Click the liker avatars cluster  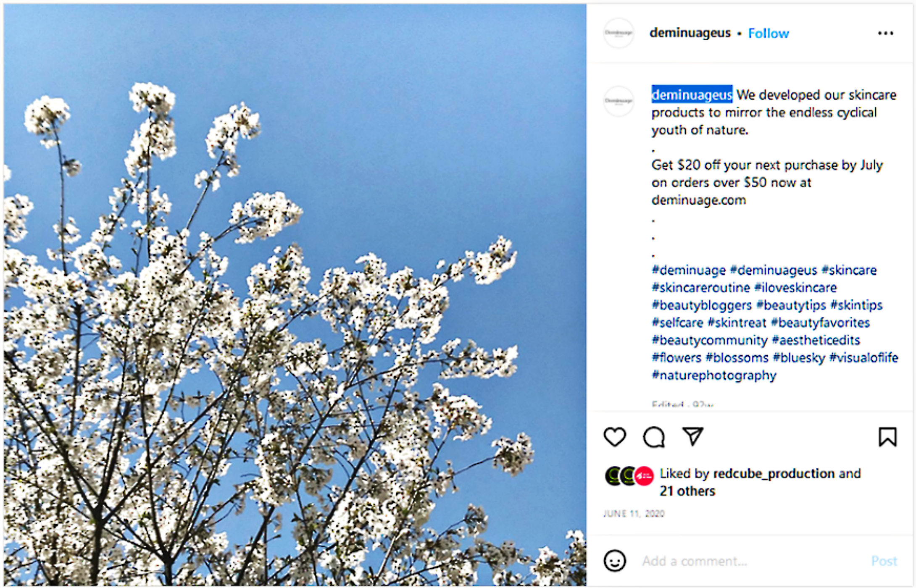coord(629,476)
